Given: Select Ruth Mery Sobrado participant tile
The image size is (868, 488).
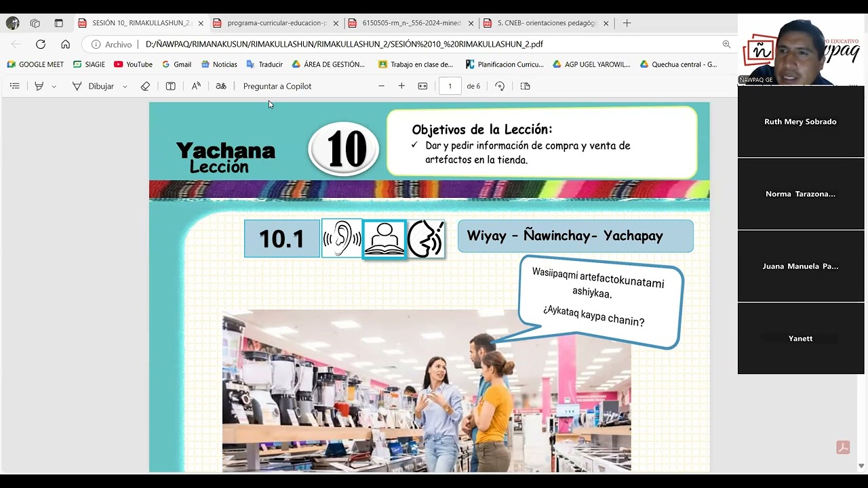Looking at the screenshot, I should [x=801, y=122].
